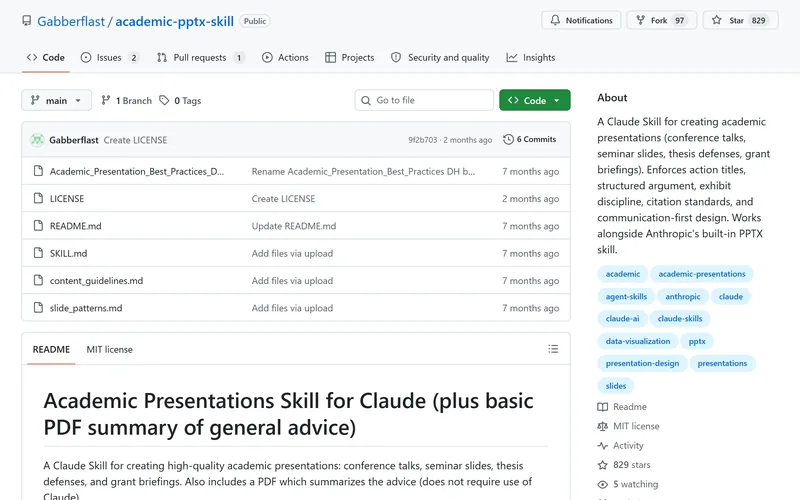Click the book icon beside Readme in About

[x=603, y=407]
